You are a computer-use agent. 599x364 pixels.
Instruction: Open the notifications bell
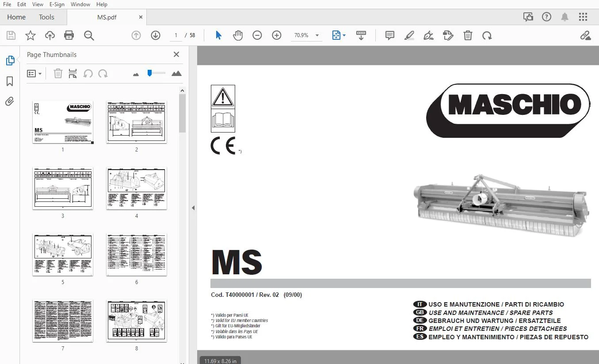click(565, 17)
